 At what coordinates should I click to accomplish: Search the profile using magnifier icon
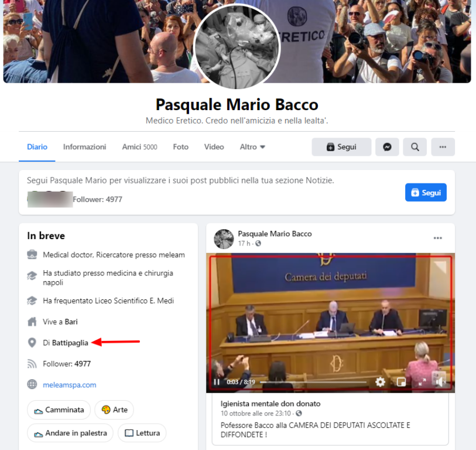[x=415, y=147]
